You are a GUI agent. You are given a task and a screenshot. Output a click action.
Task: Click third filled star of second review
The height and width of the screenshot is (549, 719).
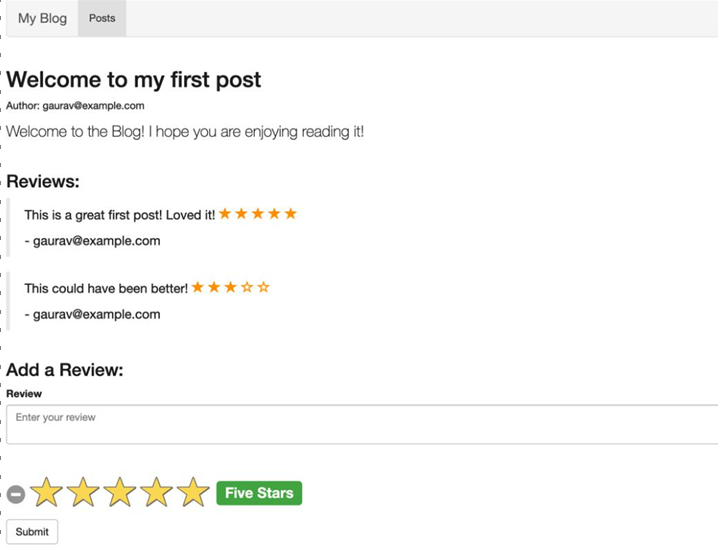click(x=231, y=288)
